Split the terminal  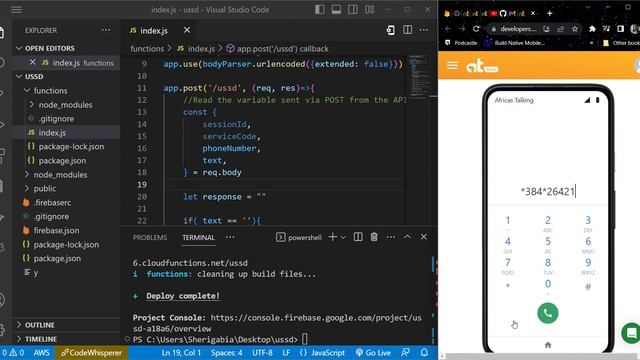pos(358,237)
